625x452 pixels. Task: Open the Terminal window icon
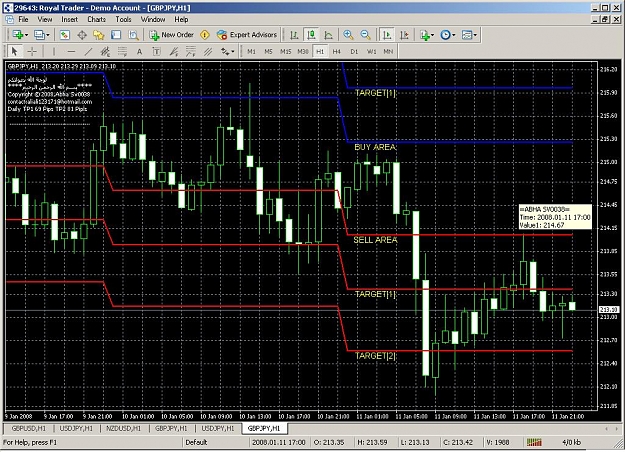tap(116, 35)
